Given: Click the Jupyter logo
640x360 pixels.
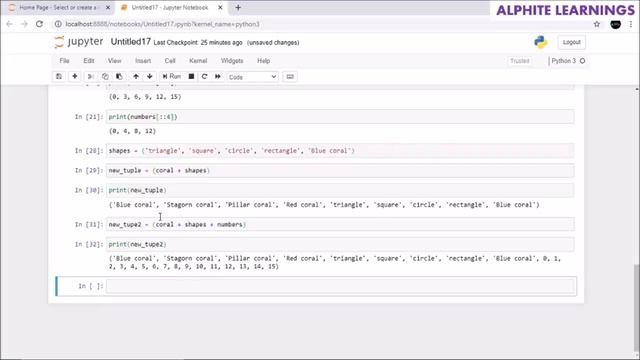Looking at the screenshot, I should (79, 42).
